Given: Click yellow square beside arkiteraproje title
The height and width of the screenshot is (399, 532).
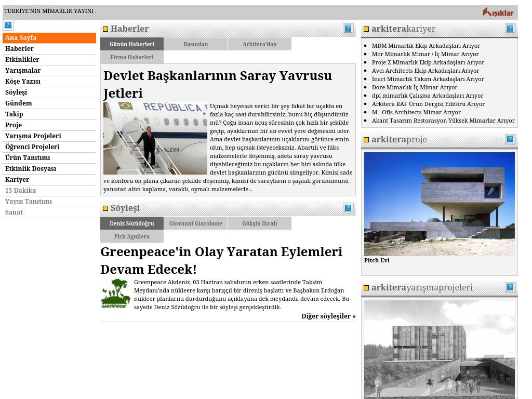Looking at the screenshot, I should point(366,139).
